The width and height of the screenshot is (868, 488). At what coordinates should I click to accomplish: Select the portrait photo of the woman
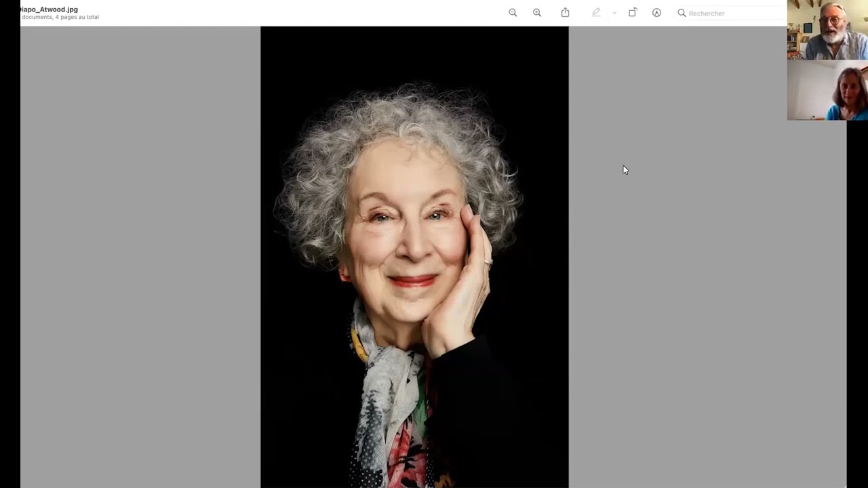click(414, 257)
